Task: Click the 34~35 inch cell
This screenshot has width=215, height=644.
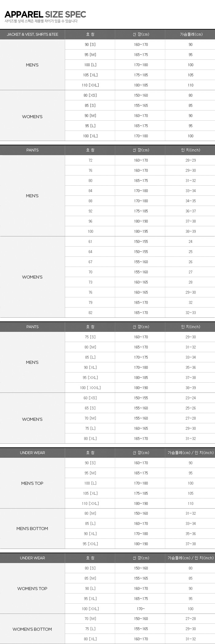Action: [190, 201]
